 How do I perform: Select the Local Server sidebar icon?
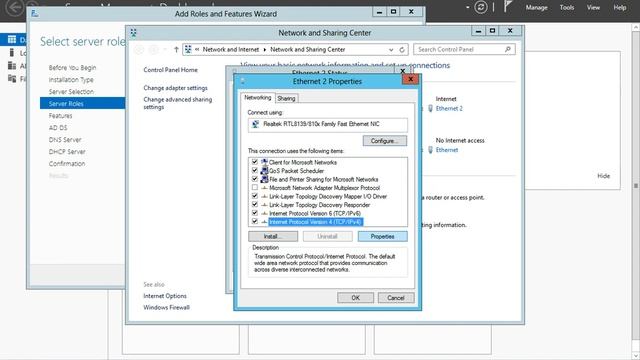[x=12, y=52]
